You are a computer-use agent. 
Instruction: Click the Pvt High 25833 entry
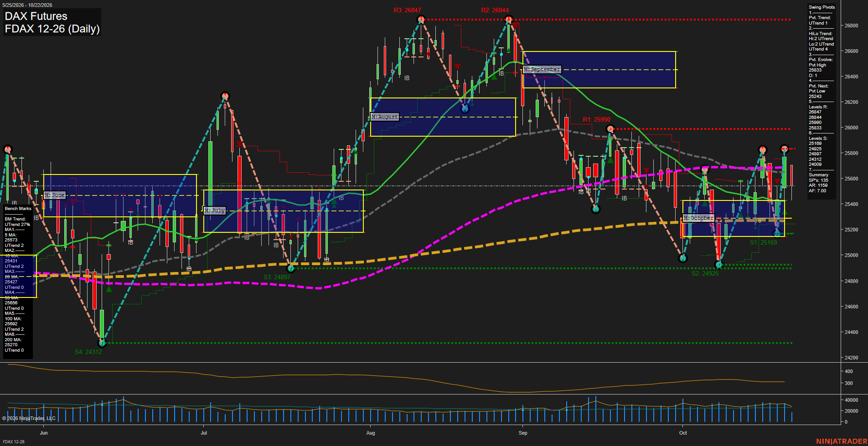point(816,67)
